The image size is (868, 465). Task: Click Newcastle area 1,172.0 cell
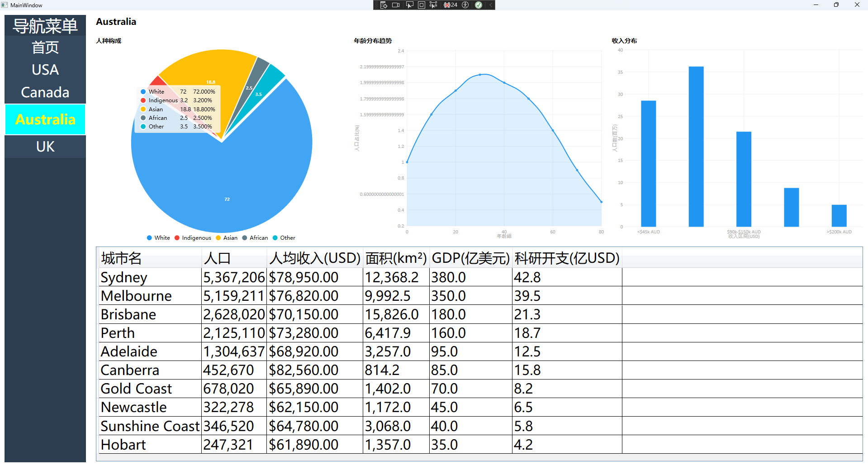(x=396, y=407)
